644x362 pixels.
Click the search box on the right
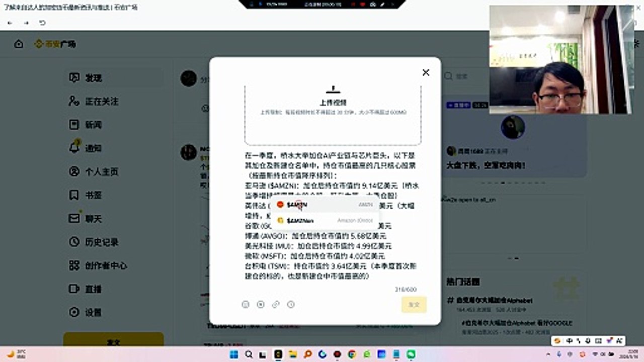[465, 76]
